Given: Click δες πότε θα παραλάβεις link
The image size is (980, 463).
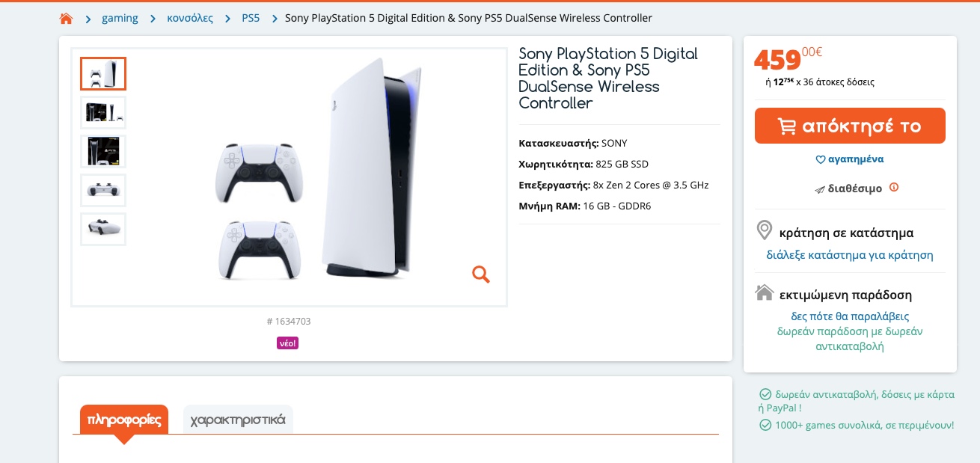Looking at the screenshot, I should (850, 316).
